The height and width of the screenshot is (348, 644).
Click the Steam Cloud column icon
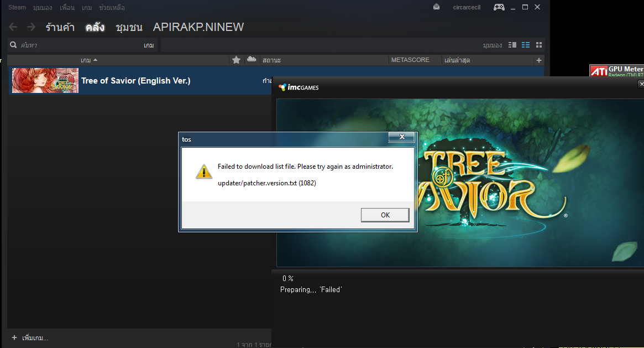pos(252,60)
